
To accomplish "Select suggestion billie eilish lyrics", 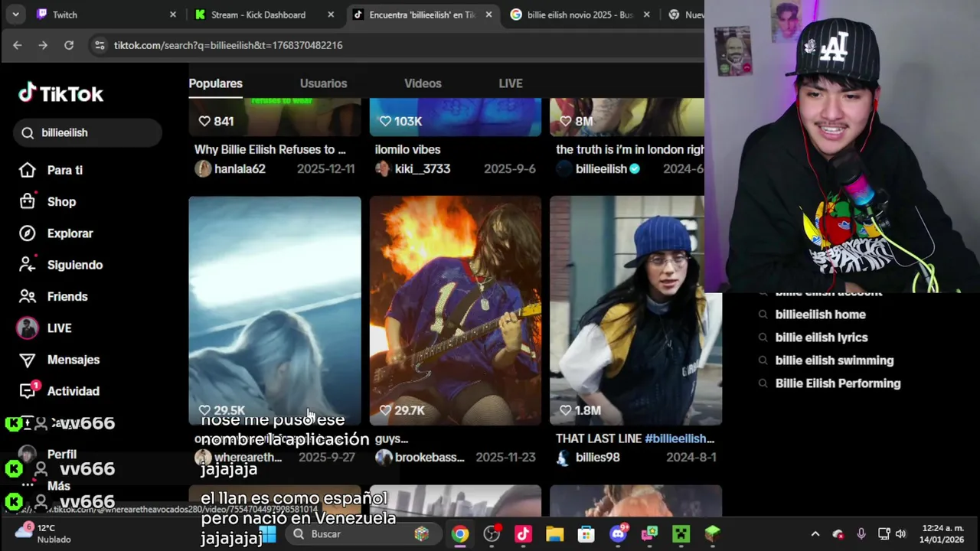I will click(822, 337).
